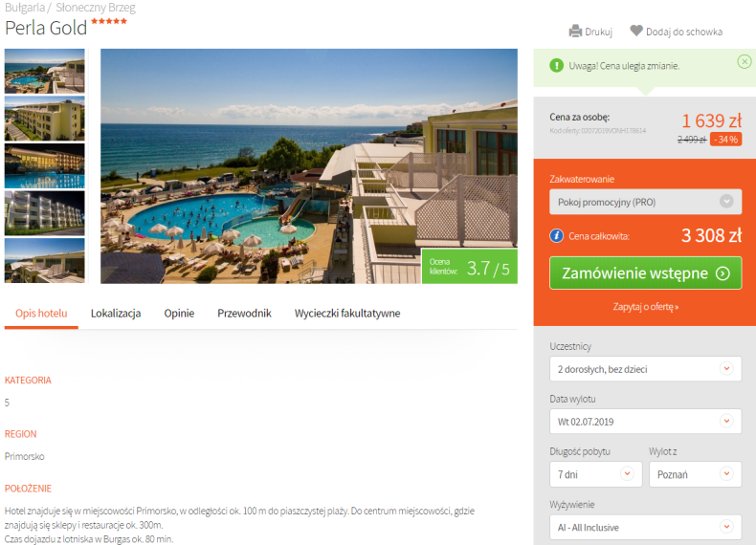Open the Opinie tab

tap(179, 314)
